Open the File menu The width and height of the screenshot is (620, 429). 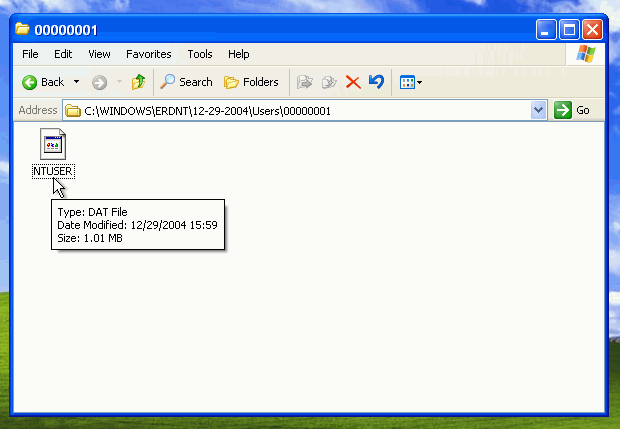pos(30,54)
